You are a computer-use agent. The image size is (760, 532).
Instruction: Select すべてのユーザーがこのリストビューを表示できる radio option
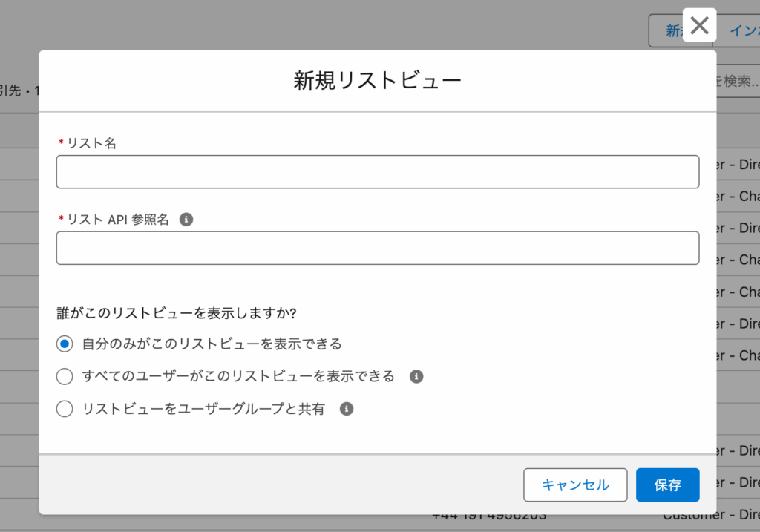[65, 376]
